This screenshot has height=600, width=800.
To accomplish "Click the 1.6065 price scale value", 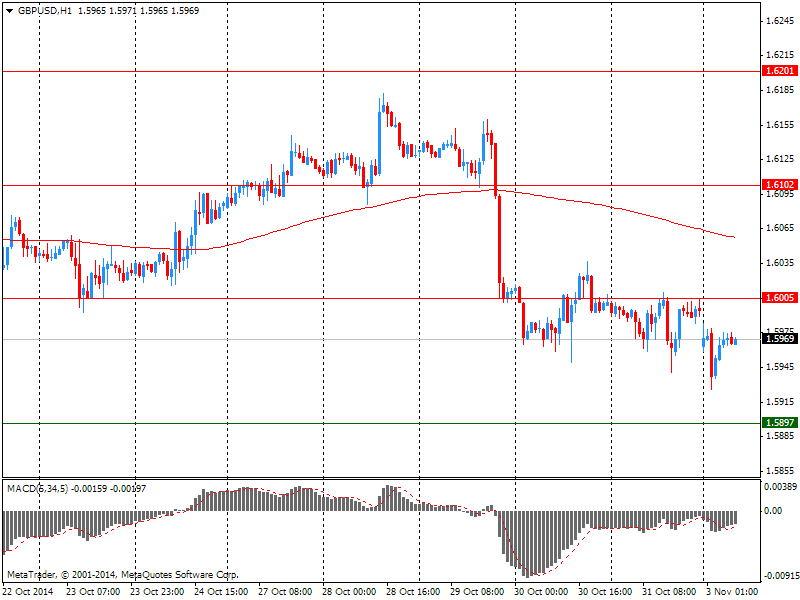I will click(x=780, y=228).
